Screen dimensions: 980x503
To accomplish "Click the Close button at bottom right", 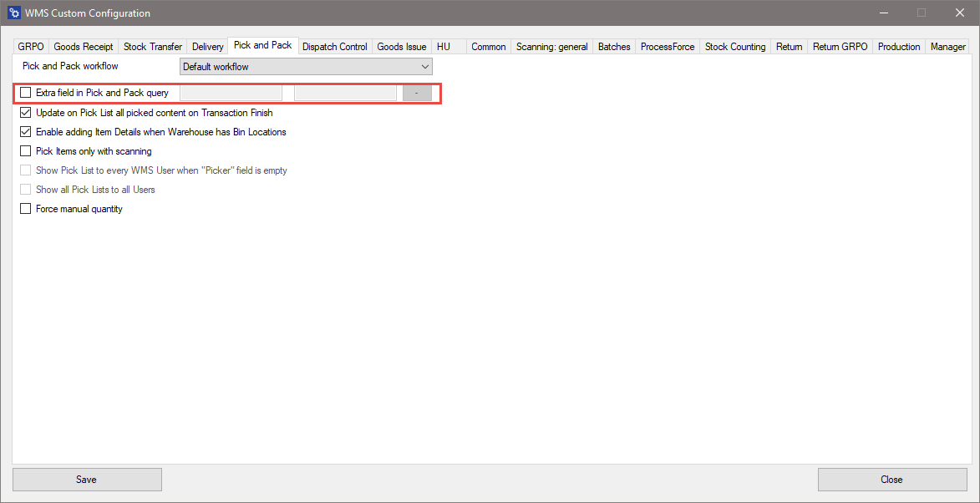I will click(x=891, y=480).
